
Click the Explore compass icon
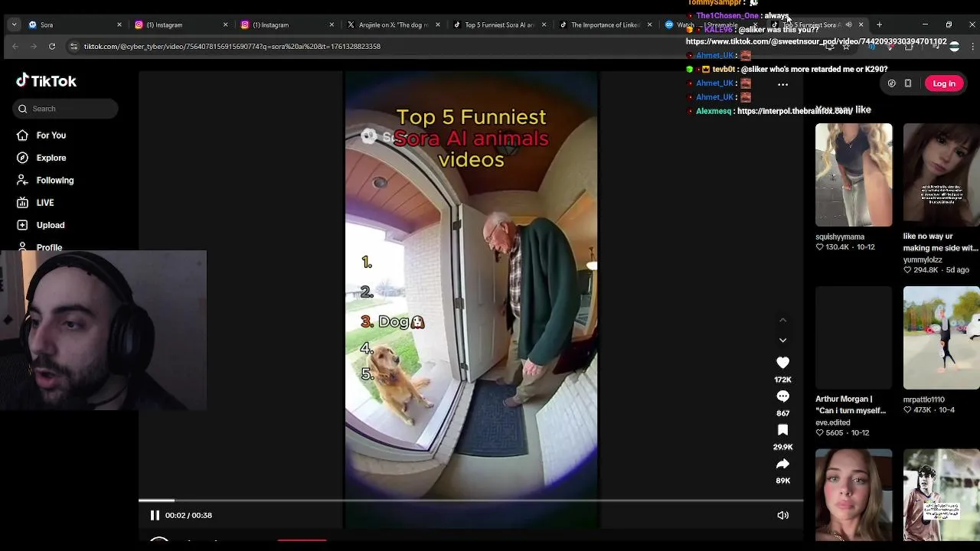(22, 158)
